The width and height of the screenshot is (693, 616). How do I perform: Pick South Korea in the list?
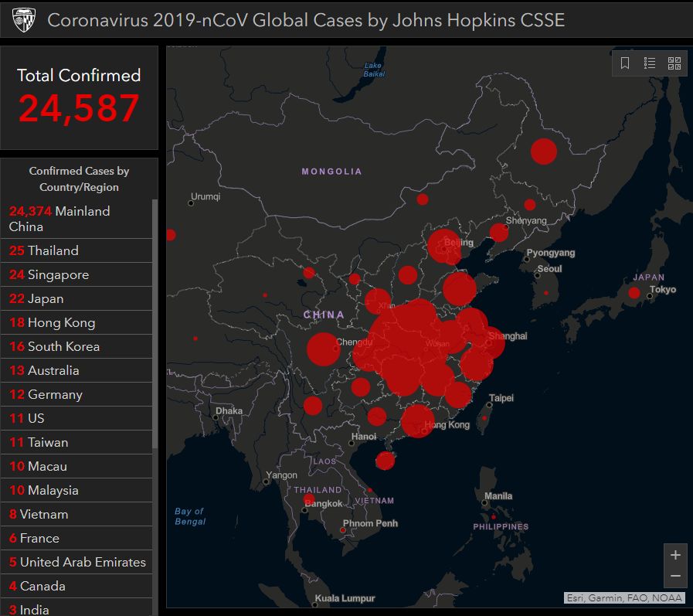point(76,346)
